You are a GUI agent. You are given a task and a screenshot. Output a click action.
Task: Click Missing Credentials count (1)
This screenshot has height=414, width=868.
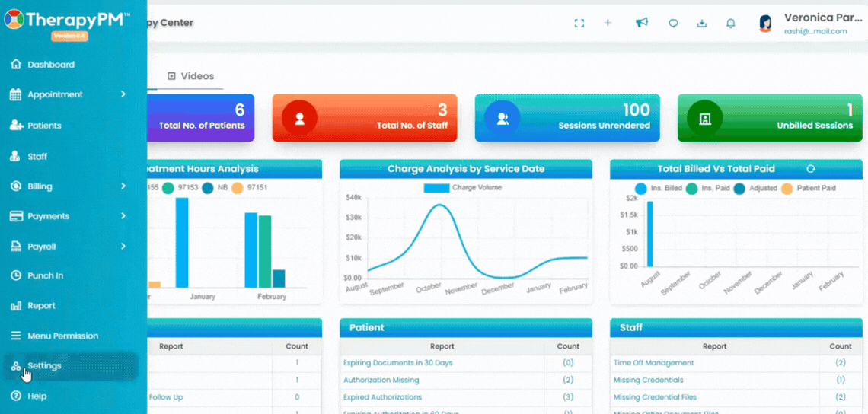click(x=841, y=381)
